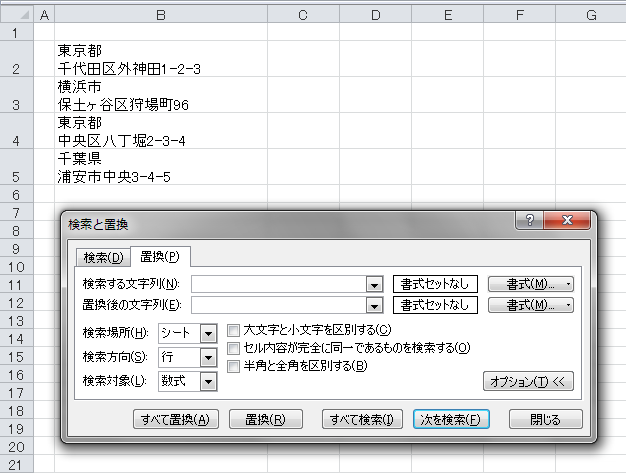Select column D header
Screen dimensions: 626x473
coord(375,15)
